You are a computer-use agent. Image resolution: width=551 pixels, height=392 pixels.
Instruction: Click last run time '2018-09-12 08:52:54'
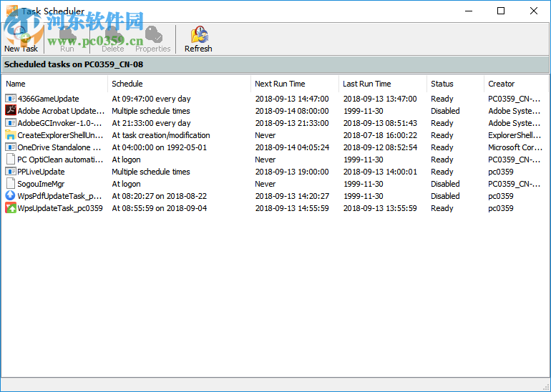[380, 147]
